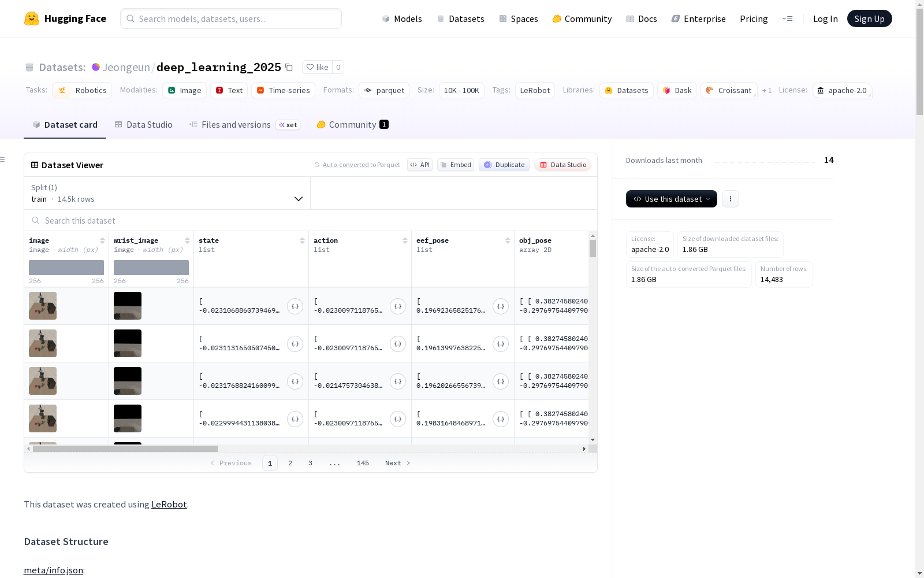Expand the action cell in the first row
This screenshot has height=578, width=924.
pyautogui.click(x=398, y=306)
